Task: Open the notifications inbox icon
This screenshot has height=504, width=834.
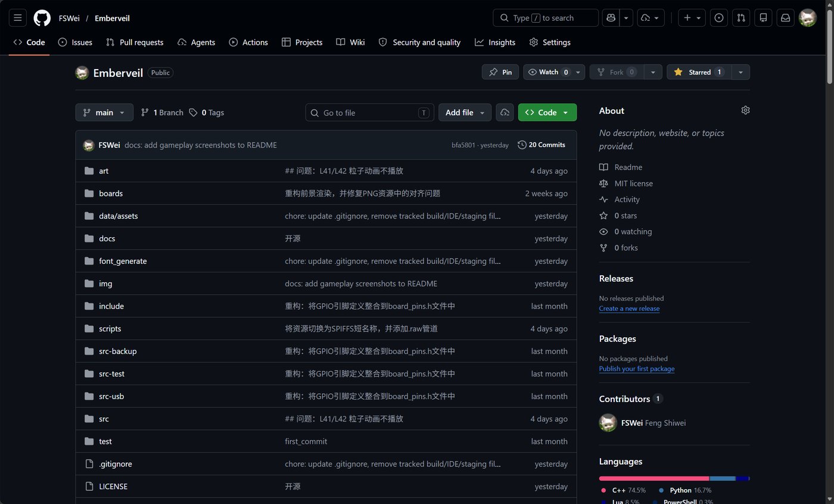Action: (x=786, y=18)
